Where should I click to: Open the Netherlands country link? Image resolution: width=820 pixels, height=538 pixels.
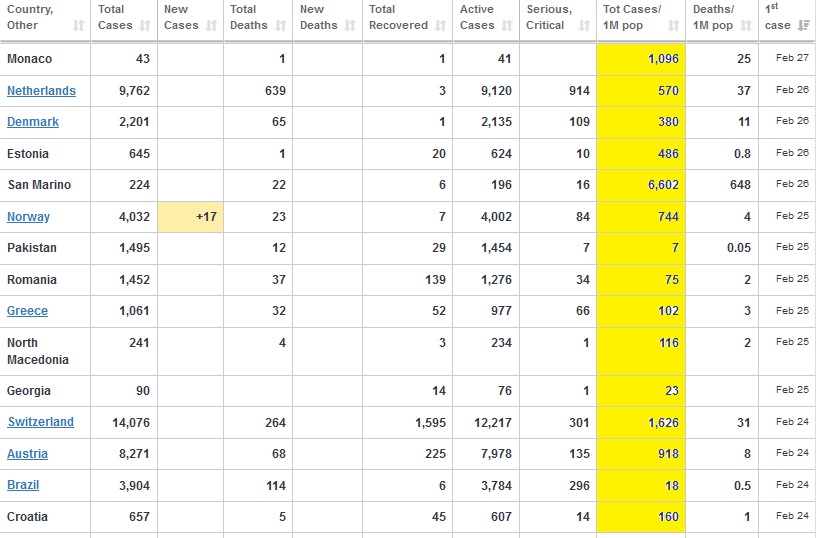pyautogui.click(x=41, y=91)
